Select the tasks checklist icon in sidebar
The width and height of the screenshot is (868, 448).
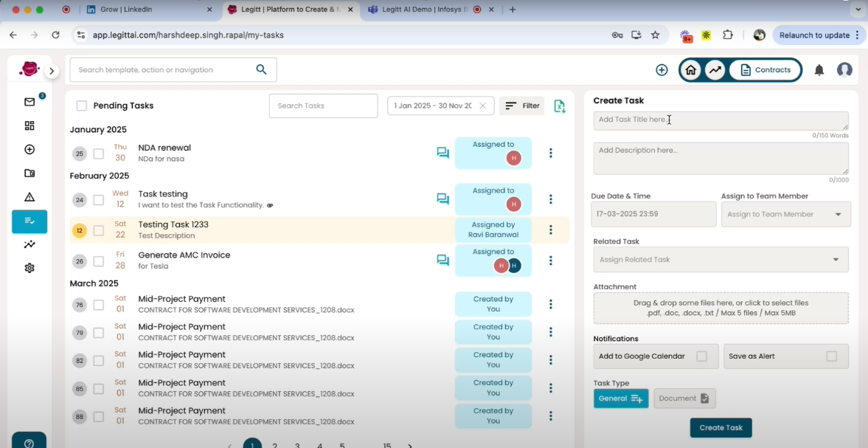click(x=29, y=221)
